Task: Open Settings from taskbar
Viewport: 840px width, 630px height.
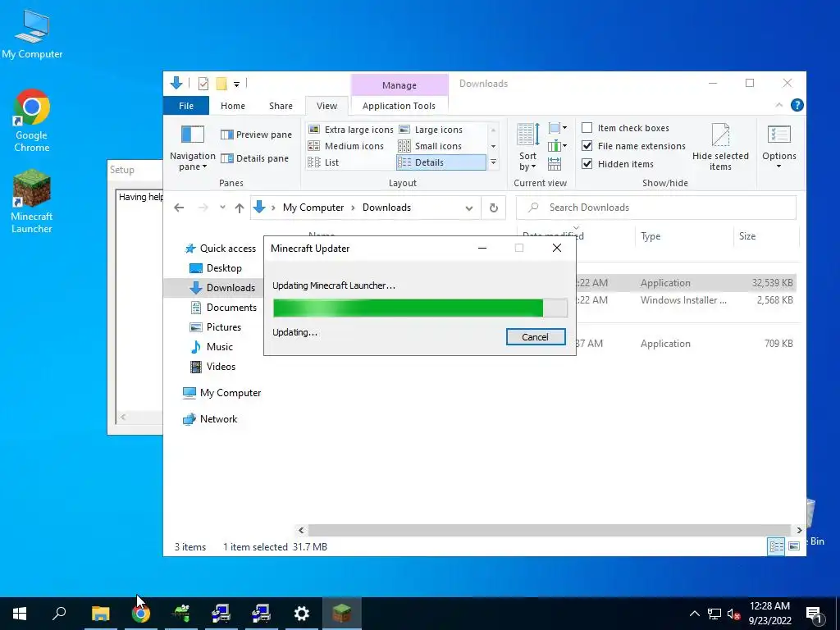Action: [x=302, y=614]
